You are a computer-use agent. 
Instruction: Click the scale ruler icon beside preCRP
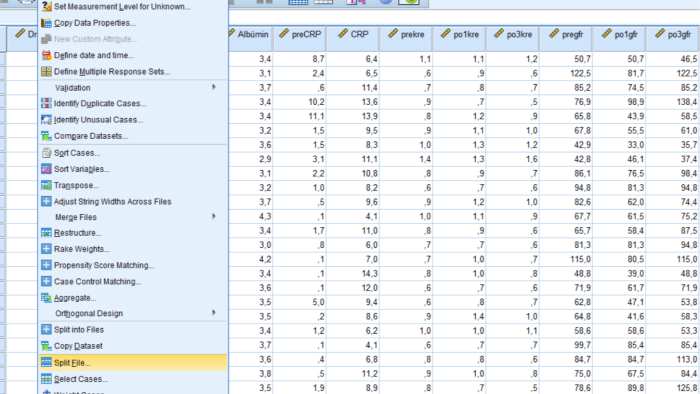(x=284, y=33)
